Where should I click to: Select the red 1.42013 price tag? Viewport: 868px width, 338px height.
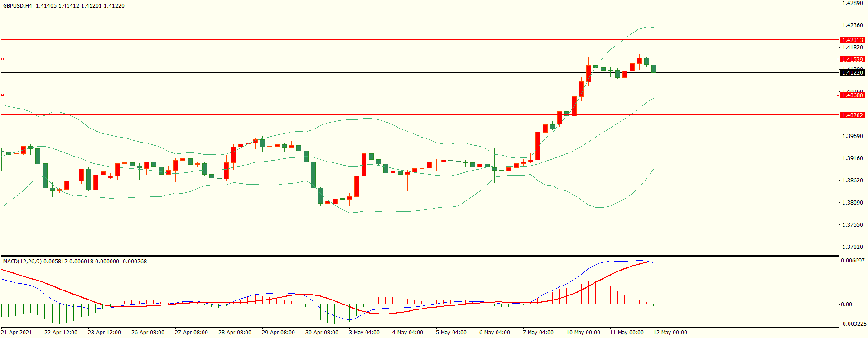[852, 40]
